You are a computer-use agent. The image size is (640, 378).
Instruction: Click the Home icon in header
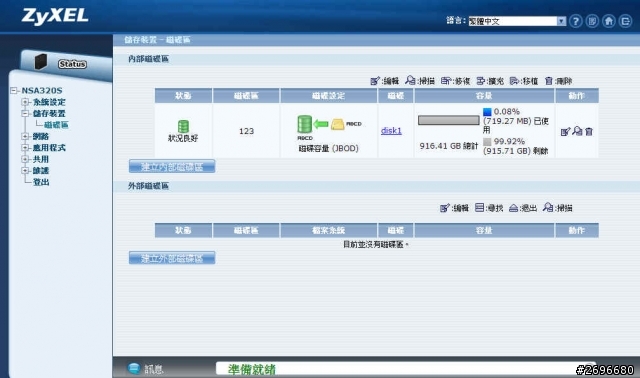(x=609, y=21)
